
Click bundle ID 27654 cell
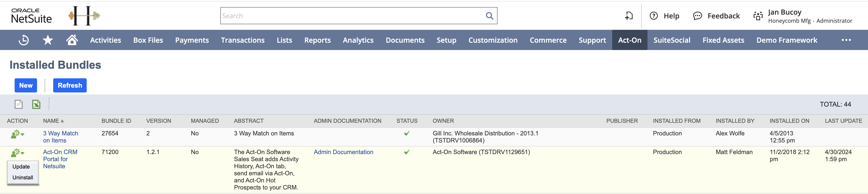point(110,134)
